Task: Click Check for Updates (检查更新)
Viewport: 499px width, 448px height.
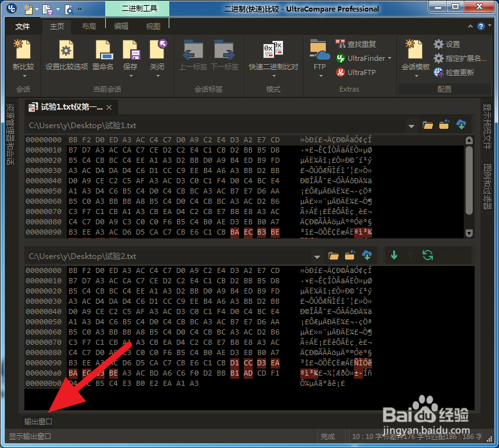Action: click(x=454, y=72)
